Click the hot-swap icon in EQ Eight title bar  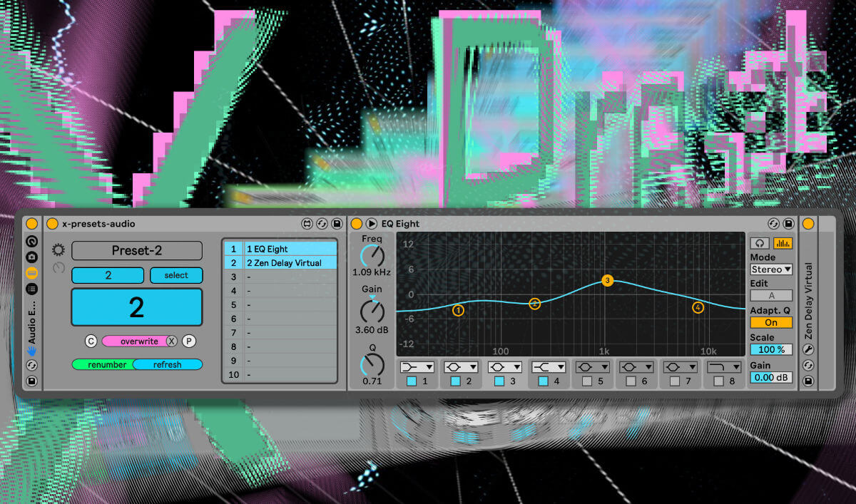click(773, 224)
